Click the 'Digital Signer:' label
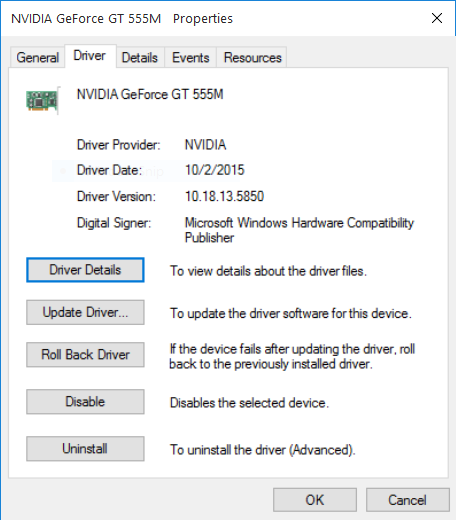Image resolution: width=456 pixels, height=520 pixels. point(114,223)
